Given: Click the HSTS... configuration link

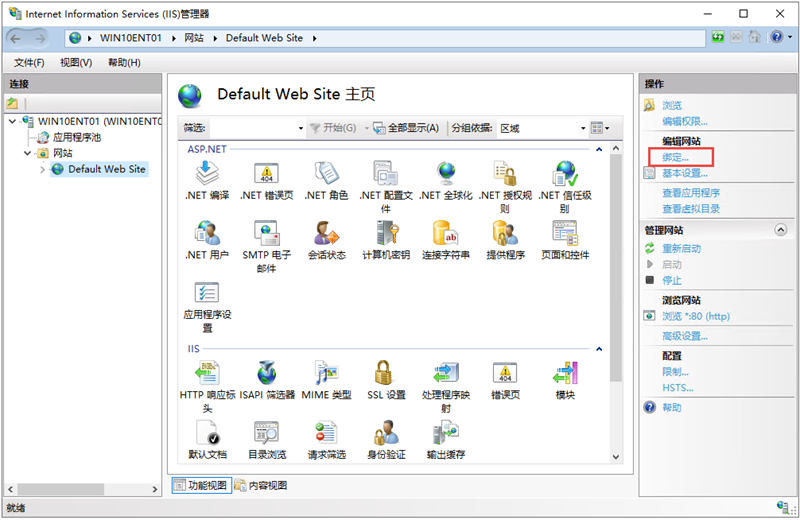Looking at the screenshot, I should [x=678, y=388].
